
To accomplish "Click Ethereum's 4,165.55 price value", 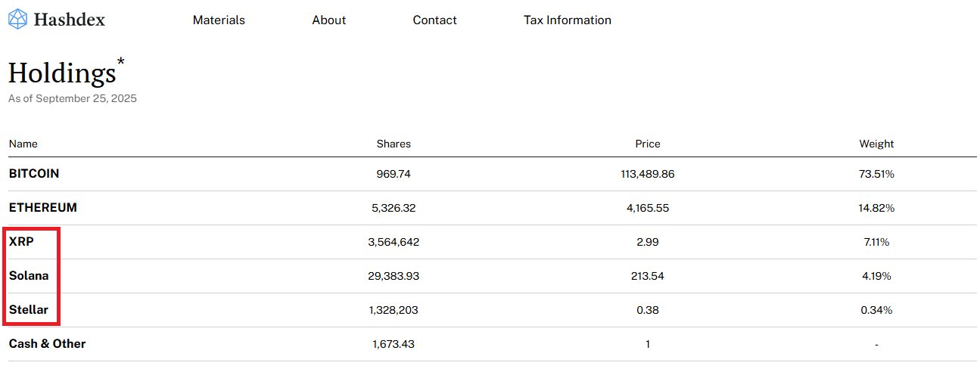I will pos(647,208).
